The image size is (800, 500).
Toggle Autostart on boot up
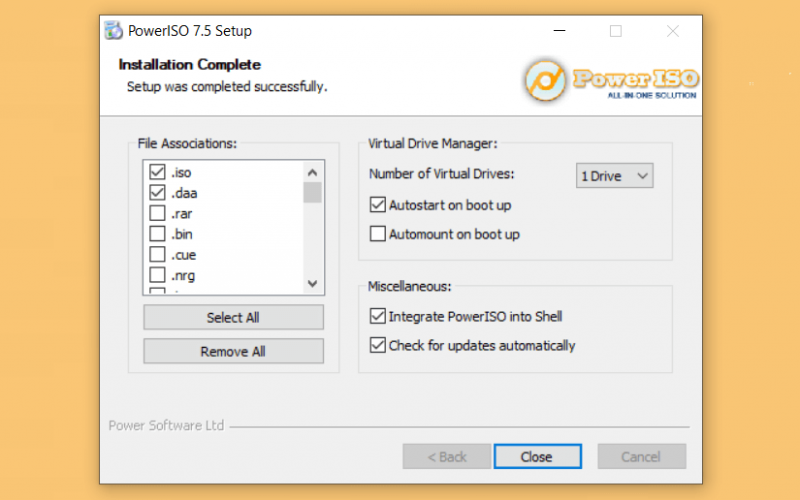378,205
